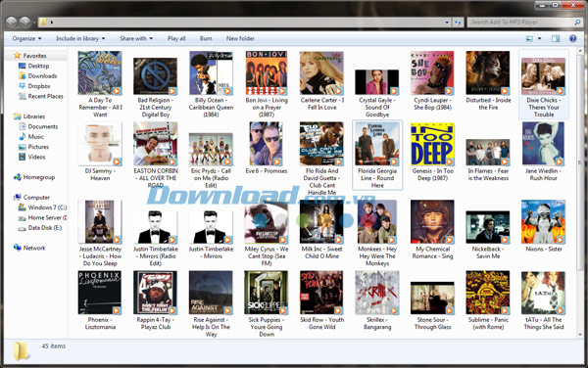Image resolution: width=588 pixels, height=368 pixels.
Task: Select Eve 6 Promises thumbnail
Action: click(x=267, y=144)
